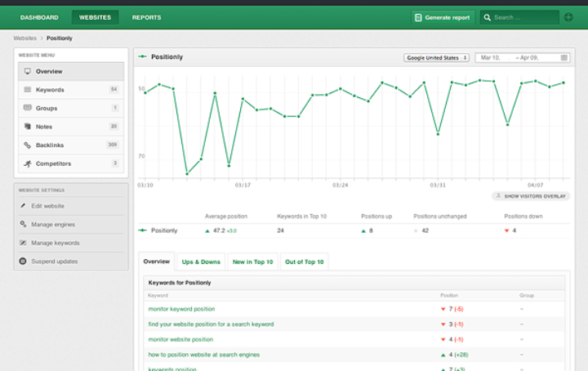Image resolution: width=588 pixels, height=371 pixels.
Task: Open Manage engines settings
Action: 53,225
